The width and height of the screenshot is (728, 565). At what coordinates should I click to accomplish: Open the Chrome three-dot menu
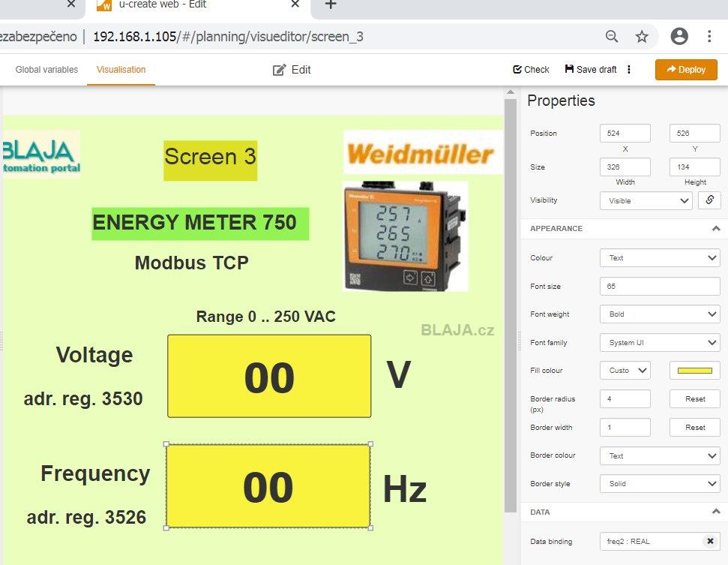(x=709, y=36)
